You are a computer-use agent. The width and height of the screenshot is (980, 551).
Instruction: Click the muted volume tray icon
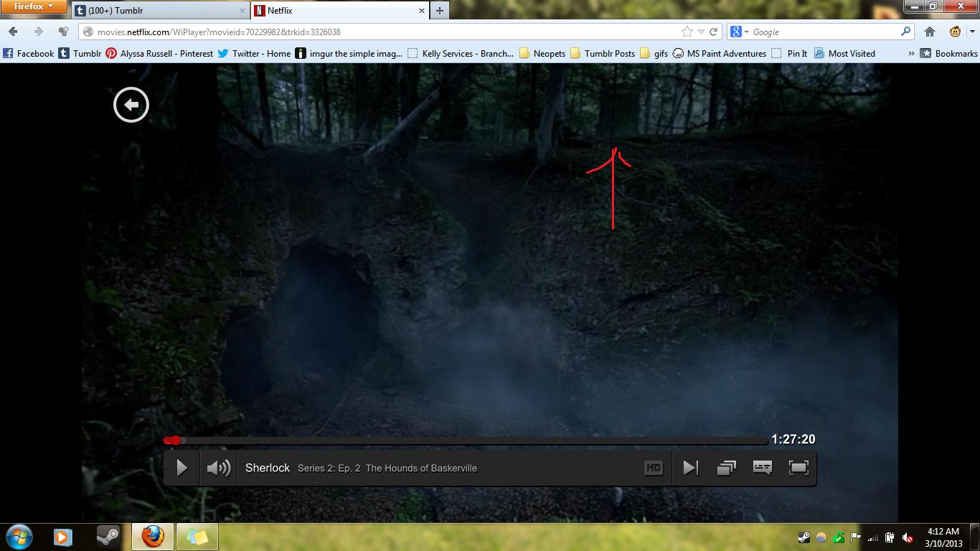tap(908, 537)
